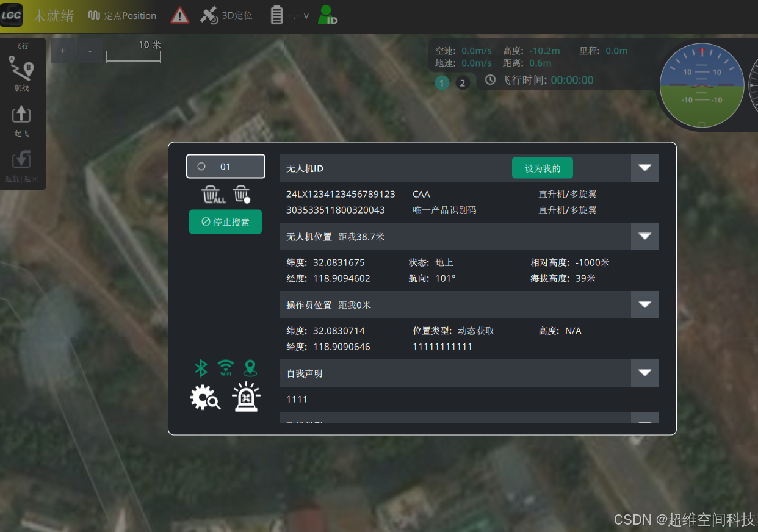Toggle the location pin icon
This screenshot has height=532, width=758.
click(x=250, y=368)
